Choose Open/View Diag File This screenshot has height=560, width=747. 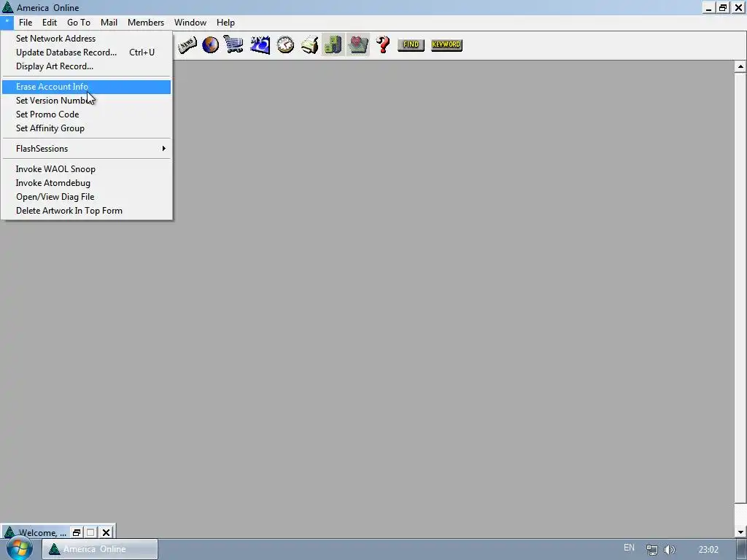pos(86,197)
